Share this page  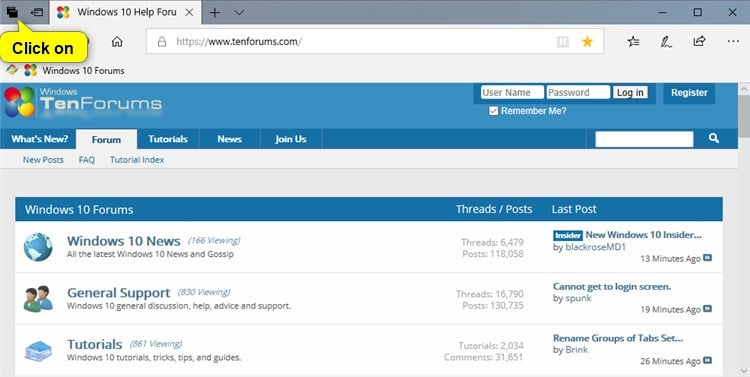[x=699, y=41]
